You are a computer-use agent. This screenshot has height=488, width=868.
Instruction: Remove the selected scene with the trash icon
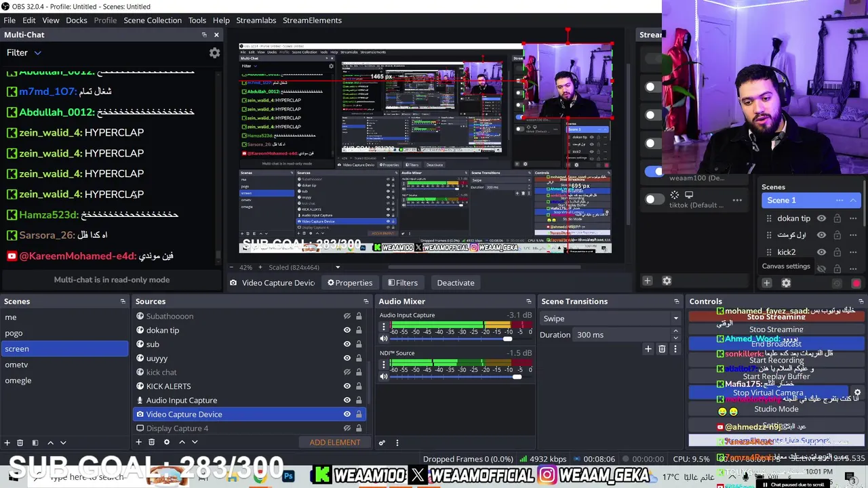[x=20, y=443]
